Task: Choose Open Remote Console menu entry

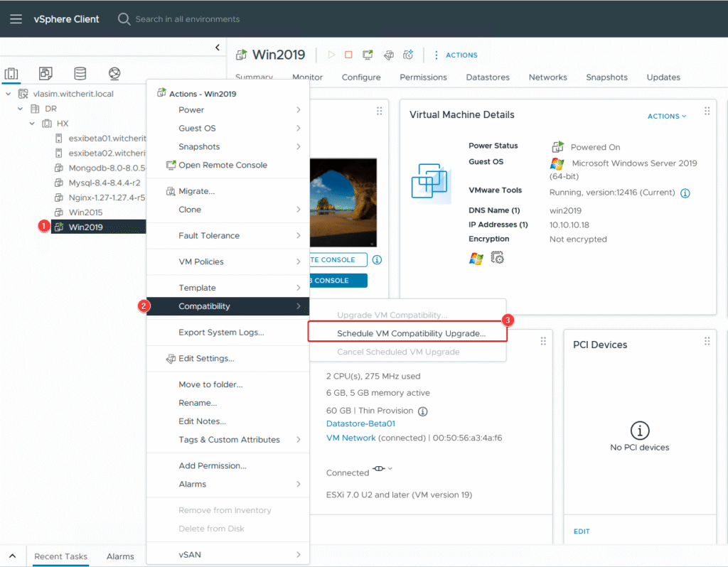Action: click(x=228, y=165)
